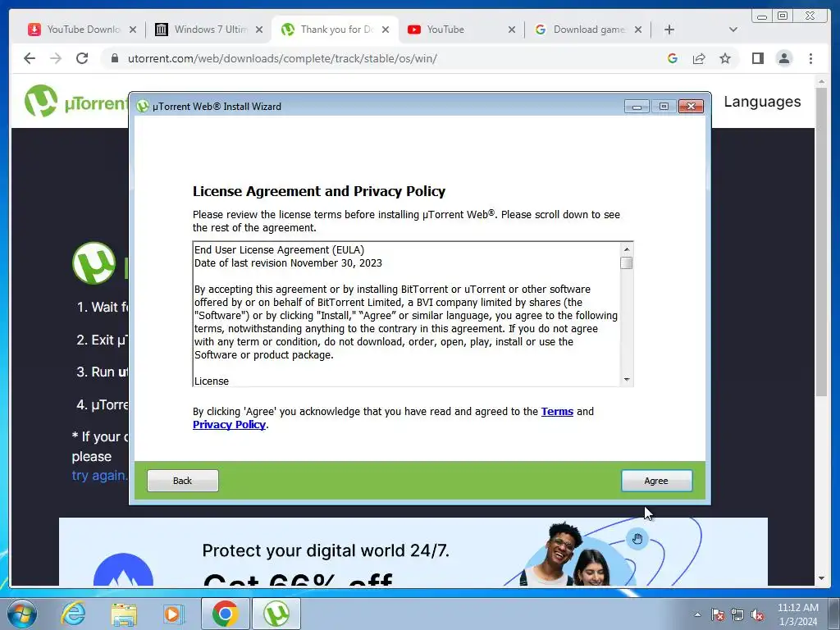This screenshot has width=840, height=630.
Task: Click the Action Center flag icon
Action: click(718, 614)
